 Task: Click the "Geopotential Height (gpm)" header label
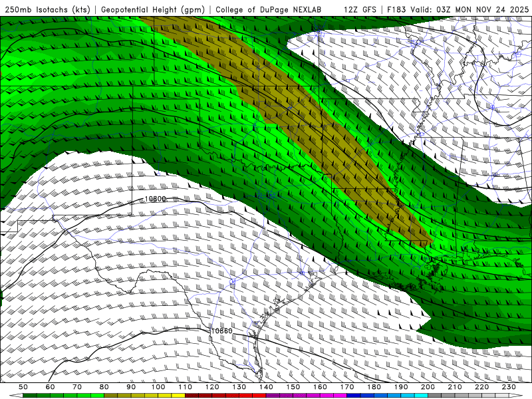pyautogui.click(x=153, y=10)
